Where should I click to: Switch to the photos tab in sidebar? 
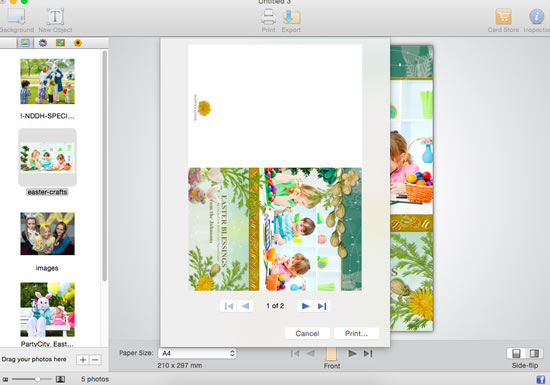(x=25, y=43)
